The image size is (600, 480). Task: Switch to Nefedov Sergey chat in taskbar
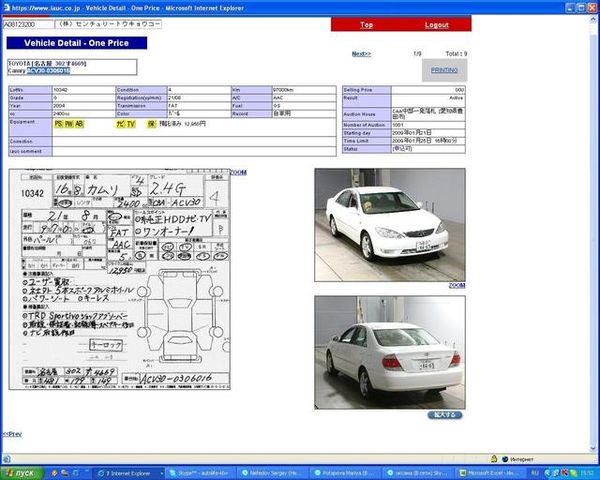(x=272, y=473)
